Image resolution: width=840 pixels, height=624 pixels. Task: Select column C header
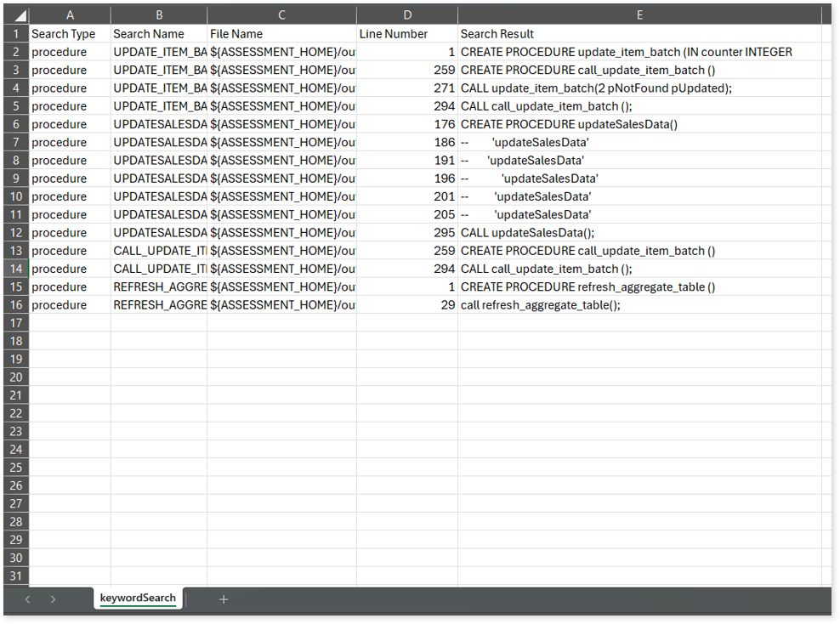click(x=281, y=15)
